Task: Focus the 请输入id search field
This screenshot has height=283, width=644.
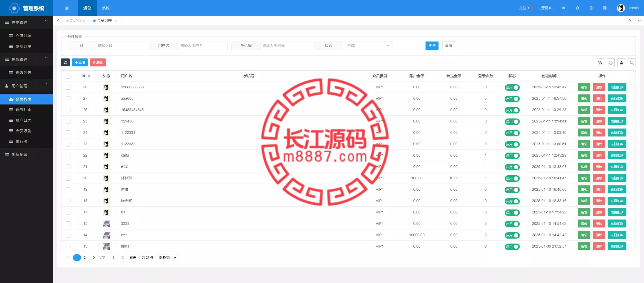Action: click(x=120, y=46)
